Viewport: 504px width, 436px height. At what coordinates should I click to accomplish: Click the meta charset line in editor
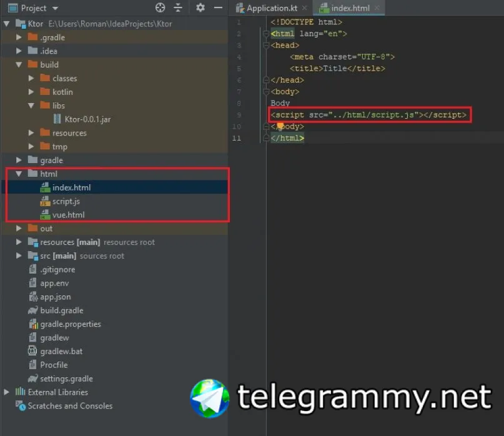[x=342, y=57]
